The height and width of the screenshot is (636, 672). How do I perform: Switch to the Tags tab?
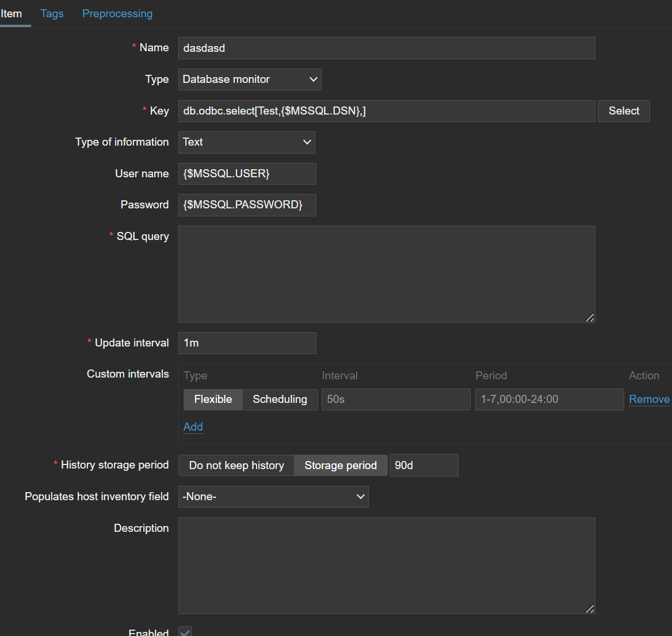point(52,13)
